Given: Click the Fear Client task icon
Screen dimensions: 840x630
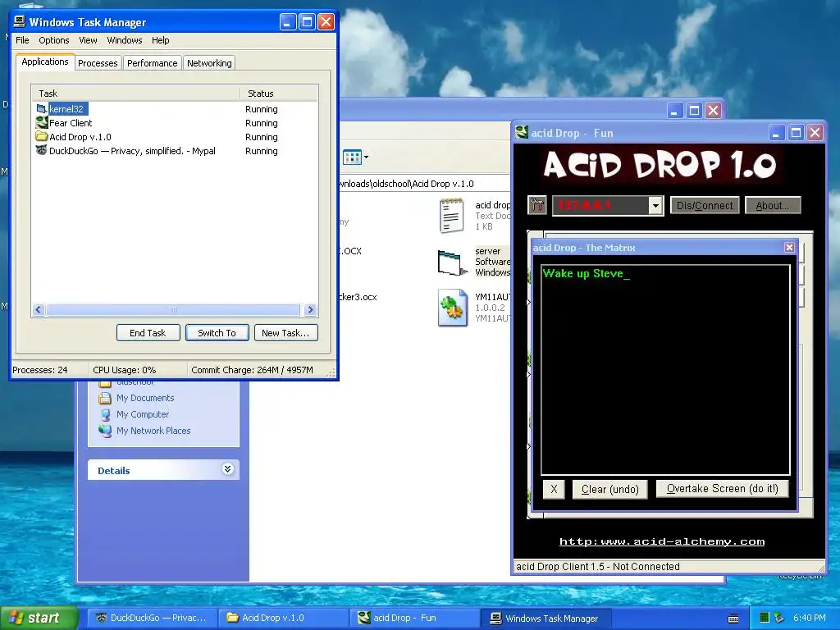Looking at the screenshot, I should [41, 123].
